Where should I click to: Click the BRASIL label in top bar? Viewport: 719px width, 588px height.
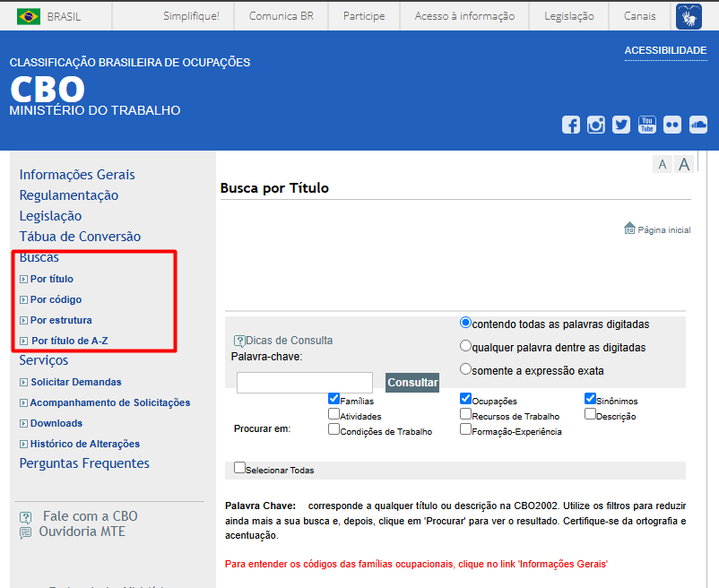(64, 17)
